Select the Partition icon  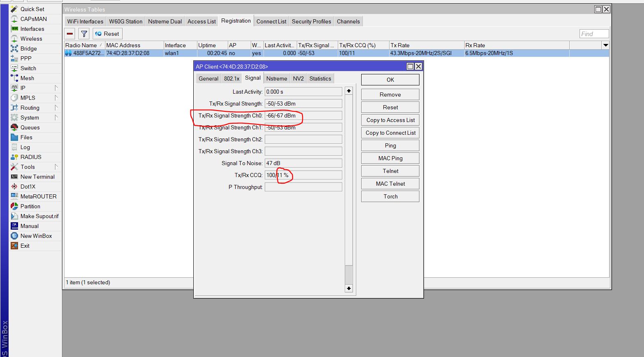(14, 206)
